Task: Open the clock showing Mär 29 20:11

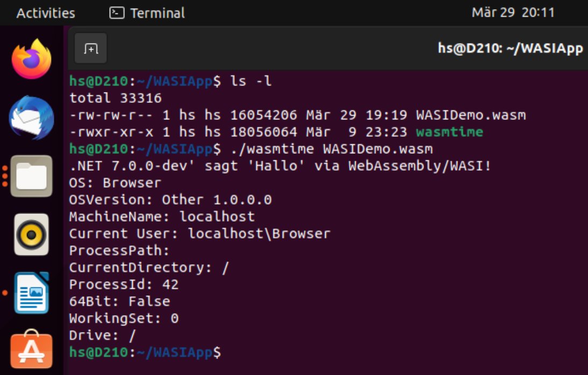Action: click(x=513, y=13)
